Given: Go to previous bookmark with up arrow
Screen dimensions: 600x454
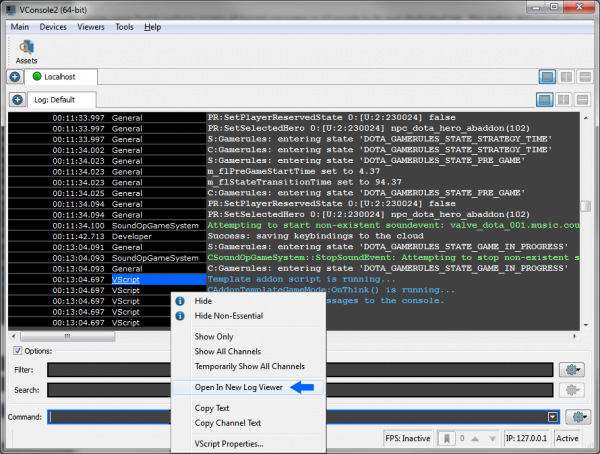Looking at the screenshot, I should pos(475,439).
